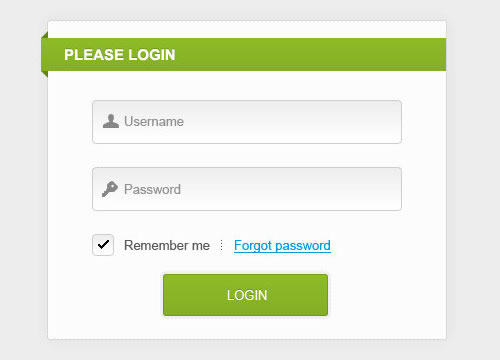Viewport: 500px width, 360px height.
Task: Submit the form with the LOGIN button
Action: pos(245,295)
